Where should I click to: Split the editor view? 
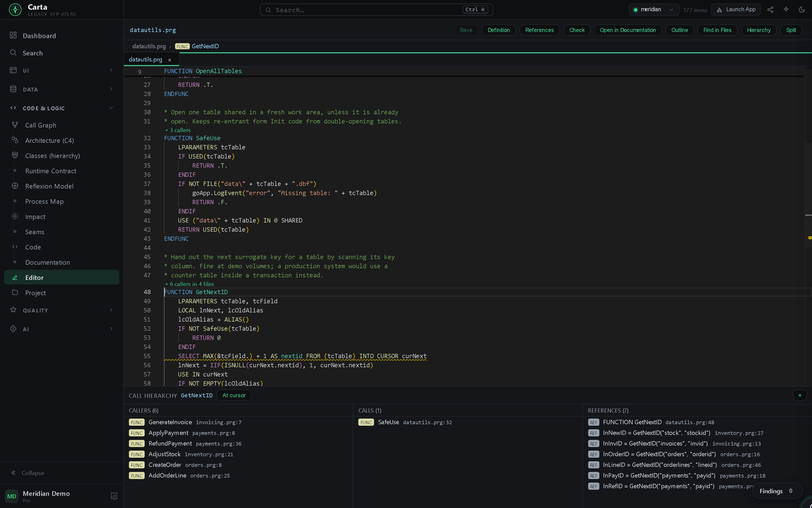click(791, 30)
